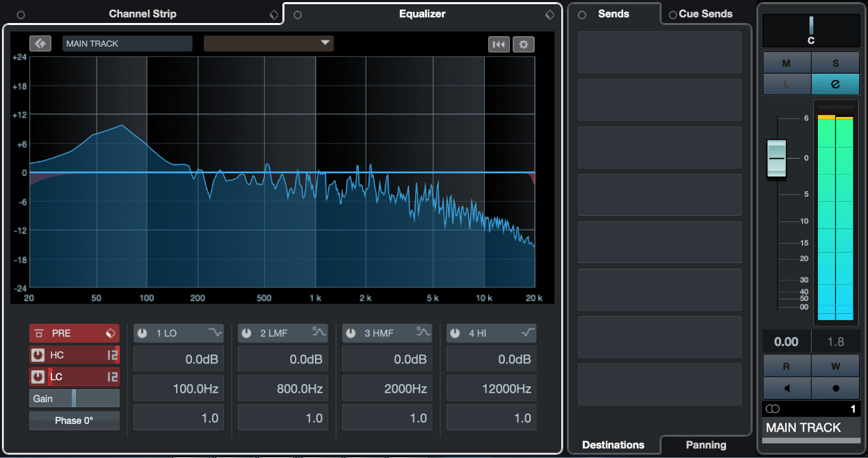Toggle write automation with the W button

tap(835, 366)
